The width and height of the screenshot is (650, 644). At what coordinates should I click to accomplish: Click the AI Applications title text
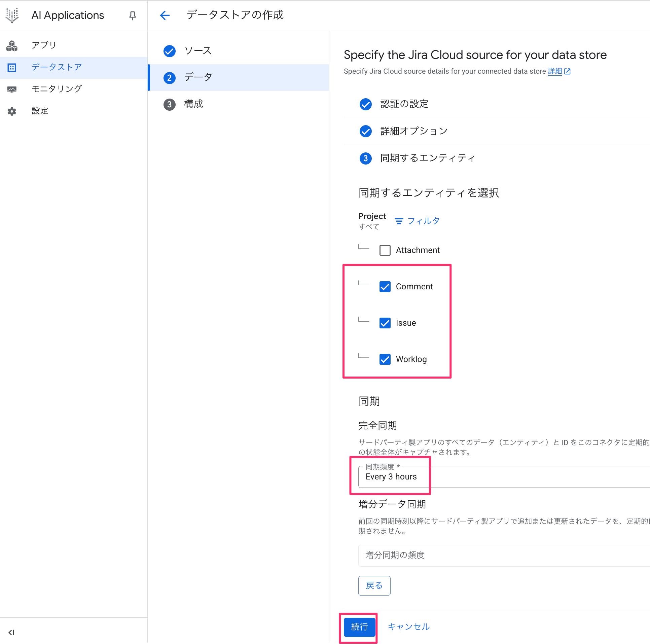click(x=68, y=15)
